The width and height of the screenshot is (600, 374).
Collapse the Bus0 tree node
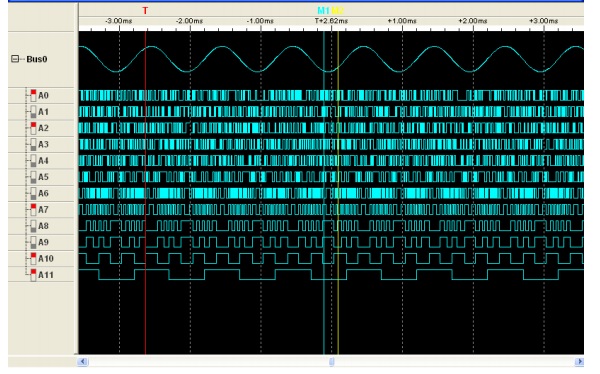tap(15, 59)
